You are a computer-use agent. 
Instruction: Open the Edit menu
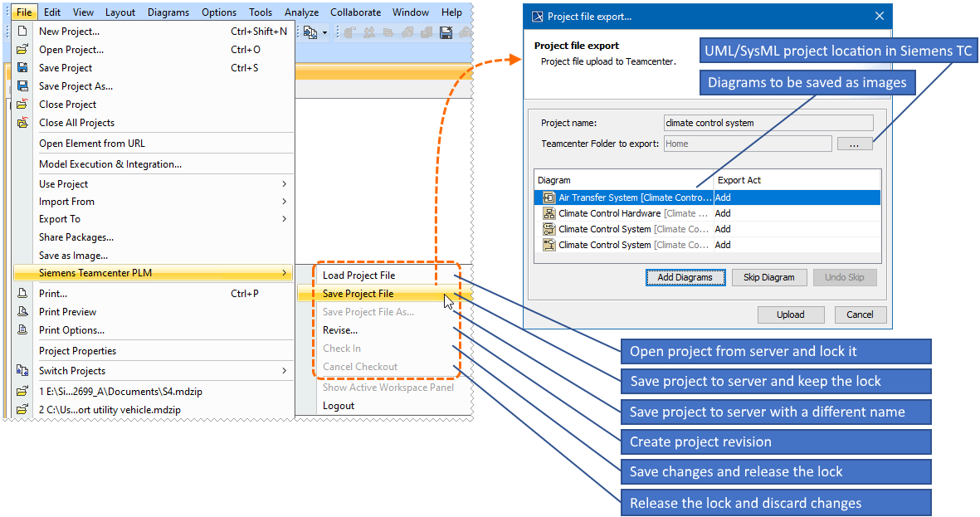[52, 12]
